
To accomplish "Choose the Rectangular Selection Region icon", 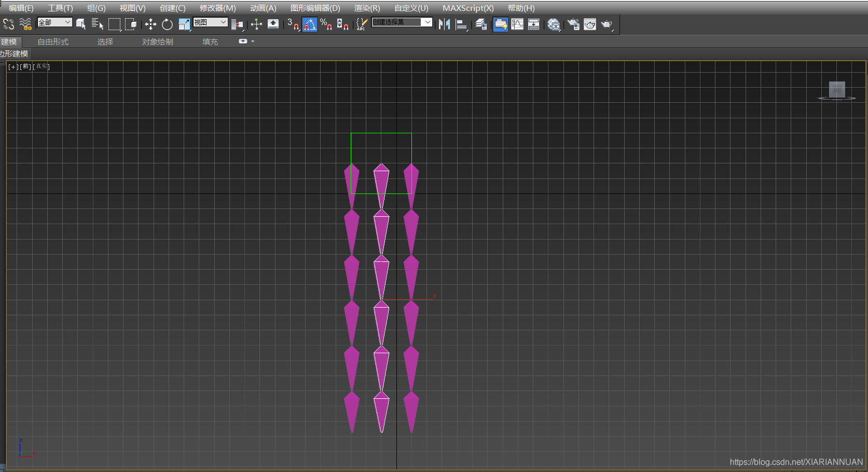I will pyautogui.click(x=115, y=24).
